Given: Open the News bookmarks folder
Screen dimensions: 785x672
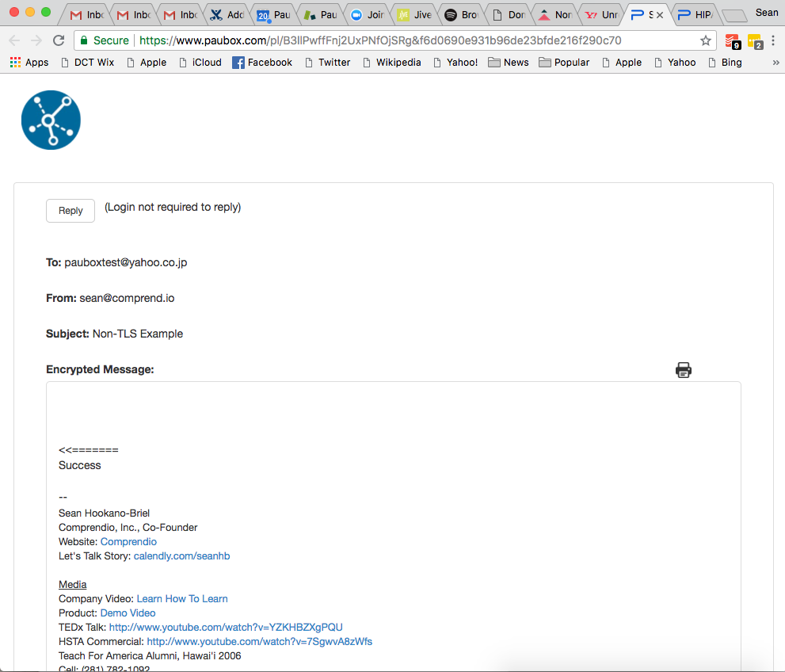Looking at the screenshot, I should point(509,63).
